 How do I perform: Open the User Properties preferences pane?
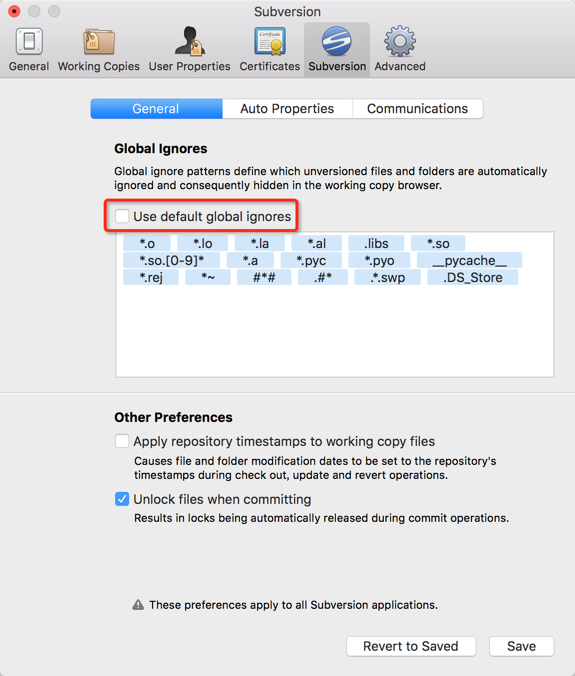190,50
